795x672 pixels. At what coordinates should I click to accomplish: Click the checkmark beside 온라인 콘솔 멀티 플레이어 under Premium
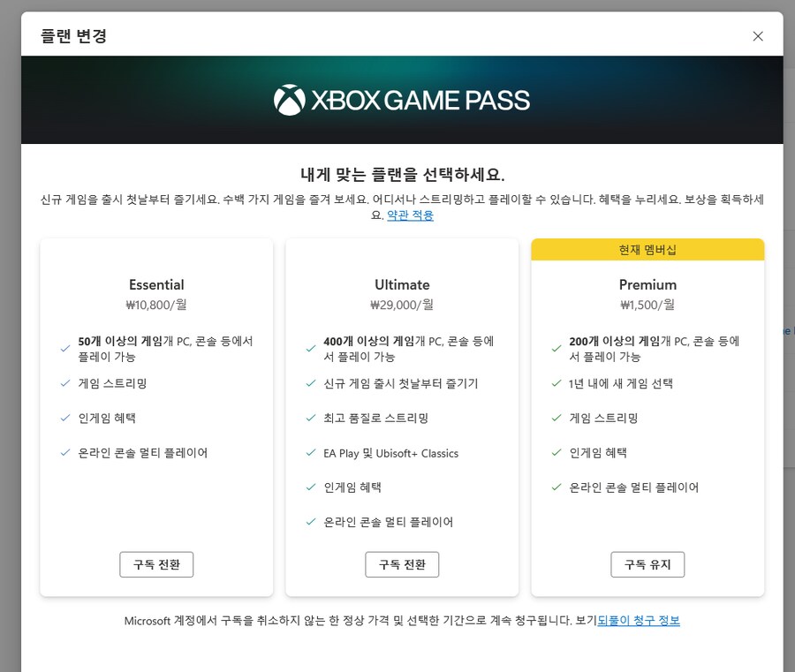(556, 487)
